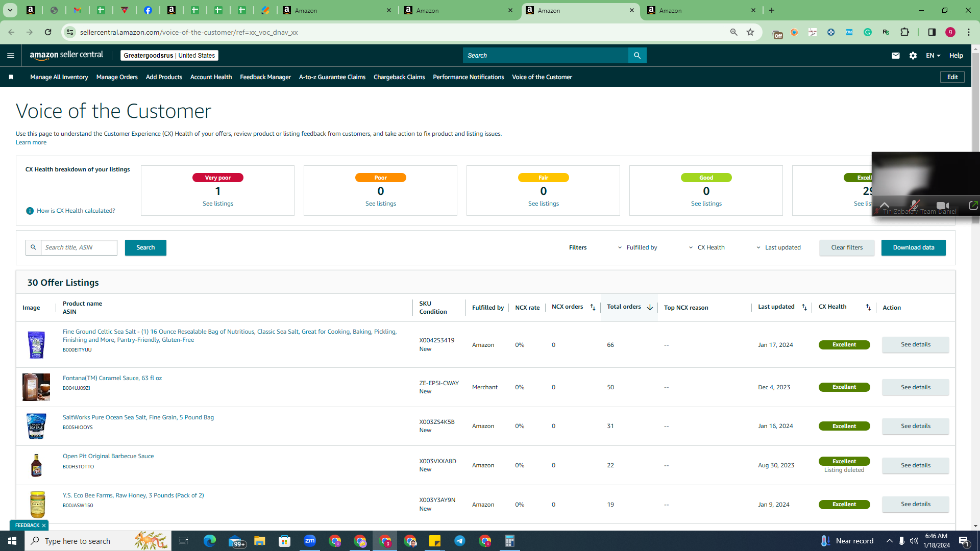
Task: Open browser extensions puzzle icon
Action: (904, 32)
